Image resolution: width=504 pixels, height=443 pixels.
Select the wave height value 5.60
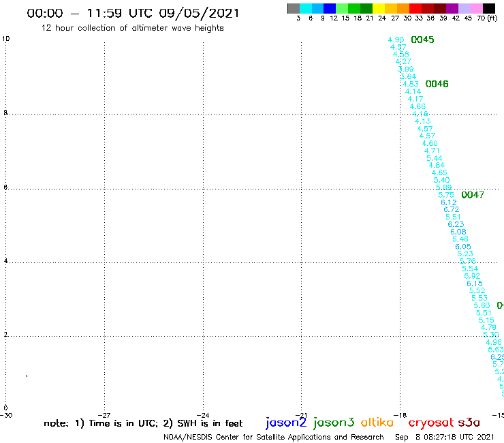tap(482, 305)
